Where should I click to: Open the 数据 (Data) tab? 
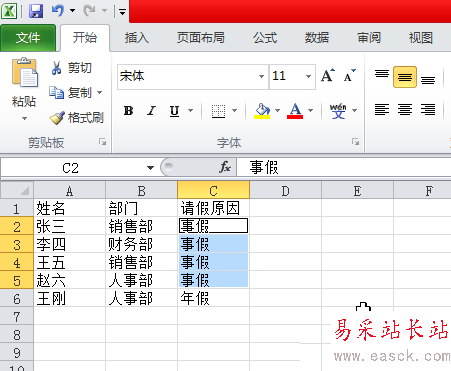click(317, 38)
